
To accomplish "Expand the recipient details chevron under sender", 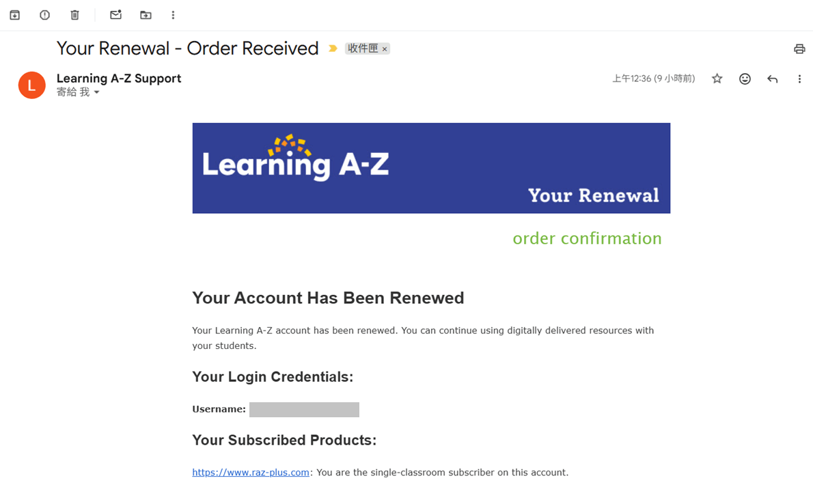I will 96,92.
